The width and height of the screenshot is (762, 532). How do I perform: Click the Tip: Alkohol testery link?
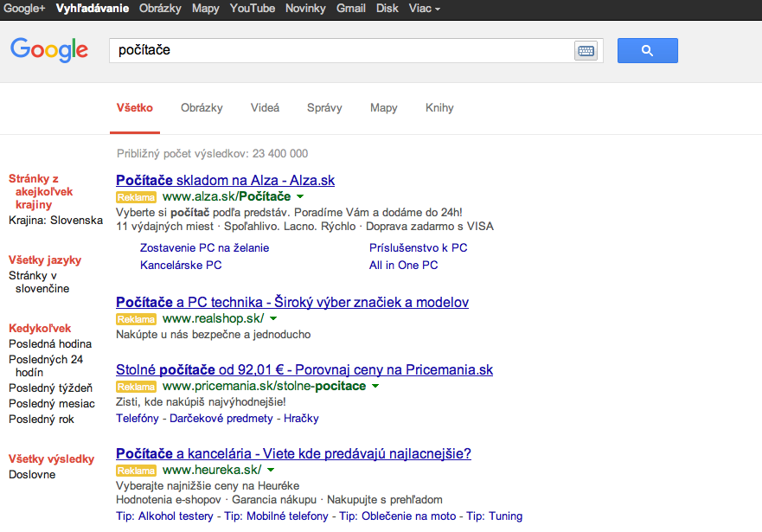(164, 516)
